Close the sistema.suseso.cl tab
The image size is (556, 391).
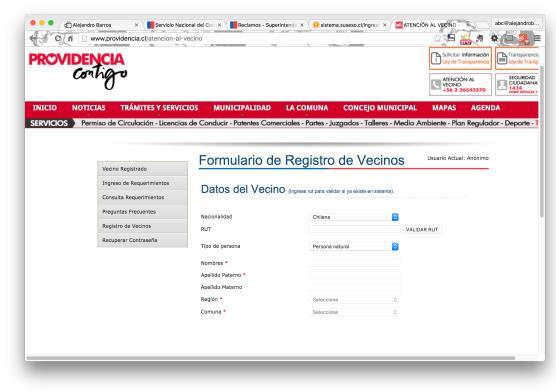click(x=384, y=25)
